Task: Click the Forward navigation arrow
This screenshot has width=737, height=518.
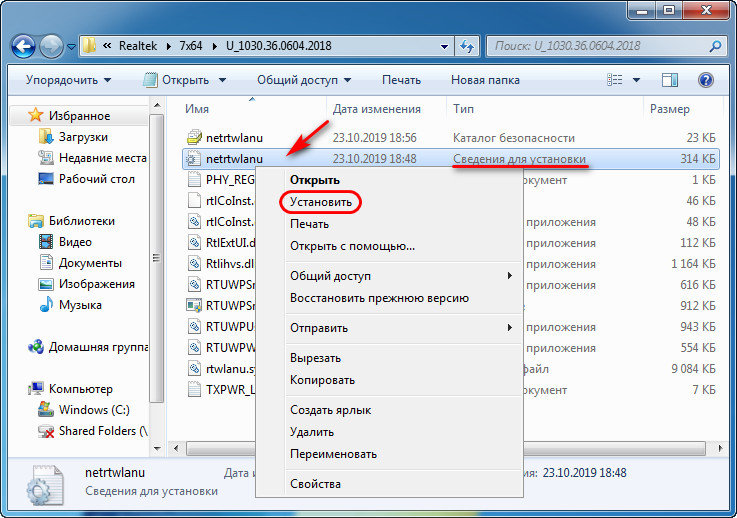Action: (51, 47)
